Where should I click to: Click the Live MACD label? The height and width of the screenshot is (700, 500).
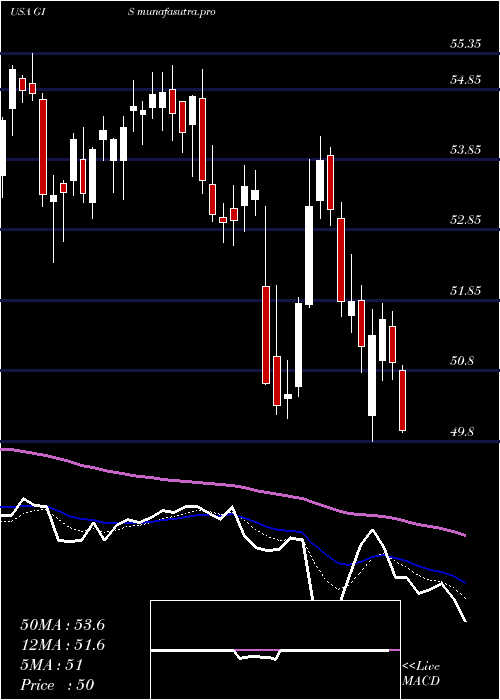421,674
